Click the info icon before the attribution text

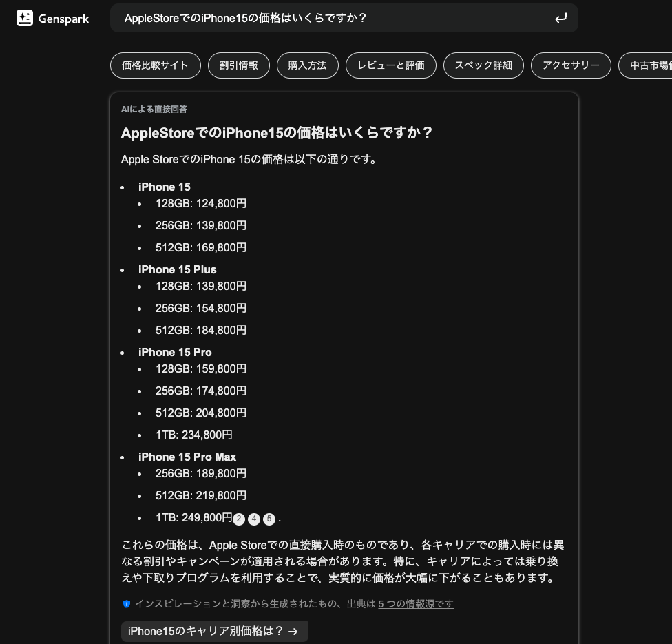(x=127, y=604)
